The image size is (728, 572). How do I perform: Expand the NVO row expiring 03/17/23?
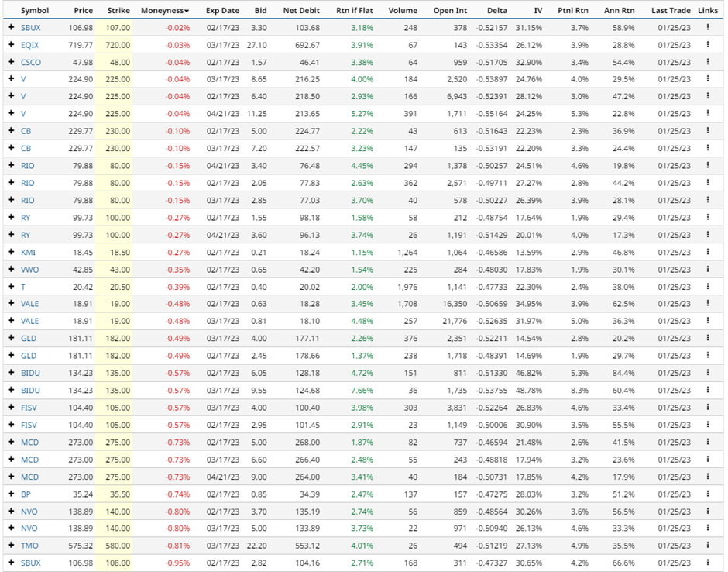[x=11, y=528]
